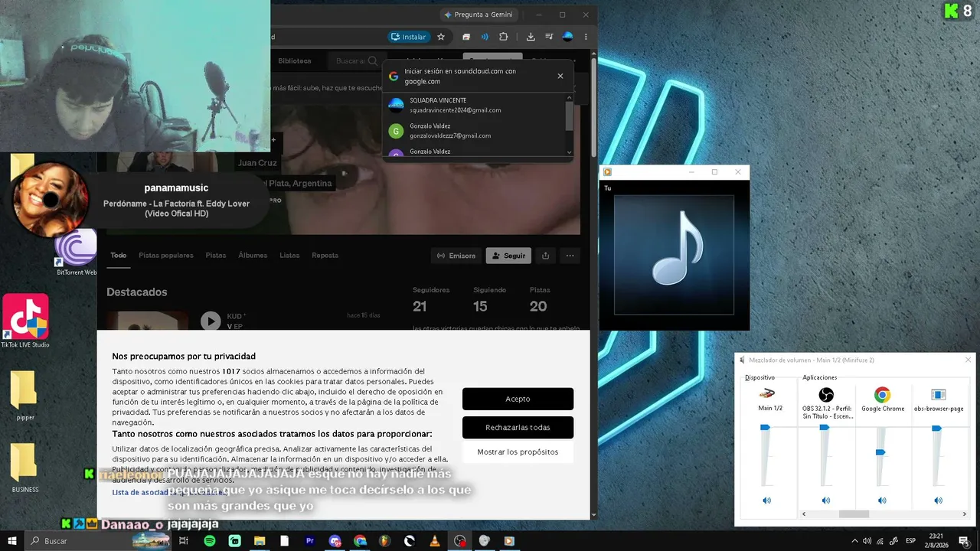
Task: Adjust the Google Chrome volume slider
Action: [x=880, y=452]
